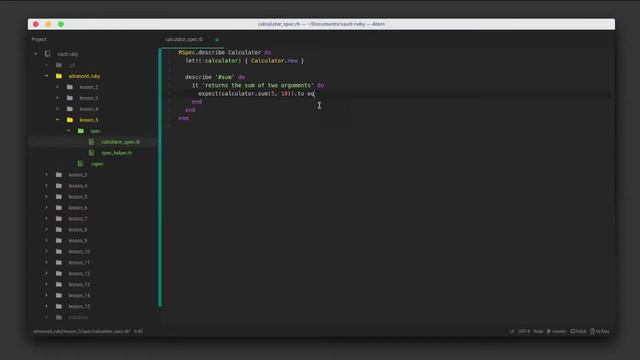This screenshot has width=640, height=360.
Task: Select the lesson_6 folder label
Action: (78, 208)
